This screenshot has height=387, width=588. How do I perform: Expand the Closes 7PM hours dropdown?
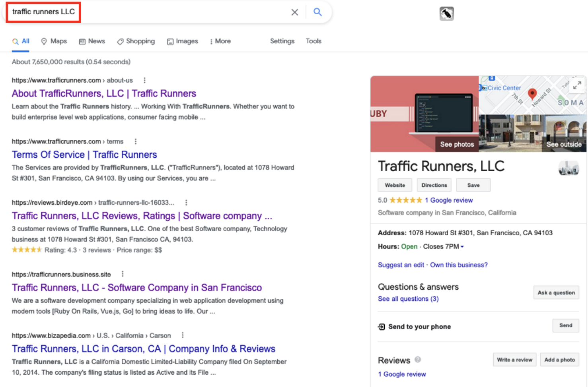pyautogui.click(x=461, y=246)
